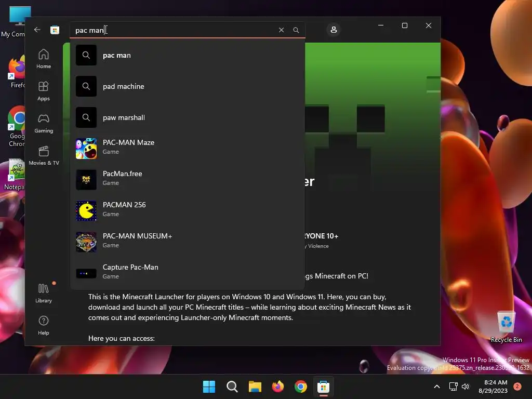Click the PAC-MAN Maze thumbnail
532x399 pixels.
pyautogui.click(x=86, y=148)
